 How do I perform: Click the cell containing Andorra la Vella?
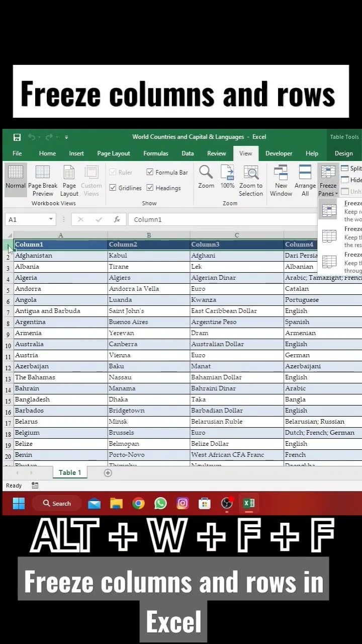coord(149,289)
